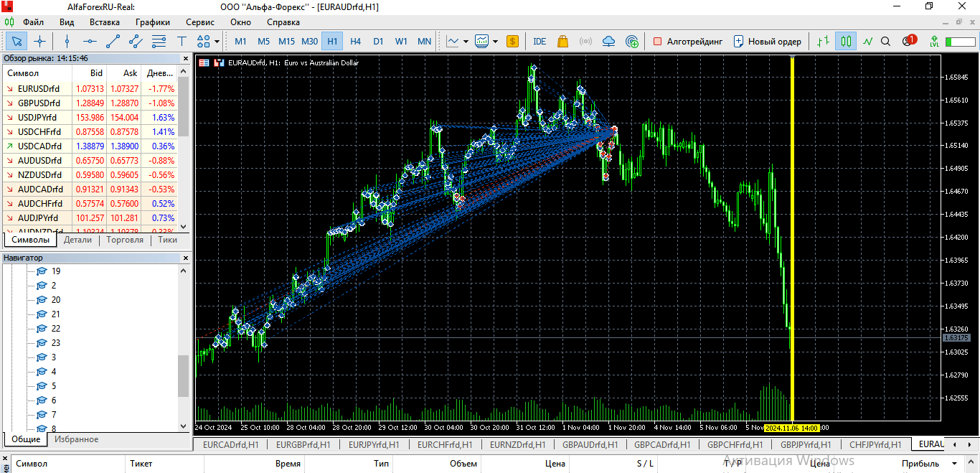Viewport: 980px width, 473px height.
Task: Click the signals broadcast icon
Action: pos(585,41)
